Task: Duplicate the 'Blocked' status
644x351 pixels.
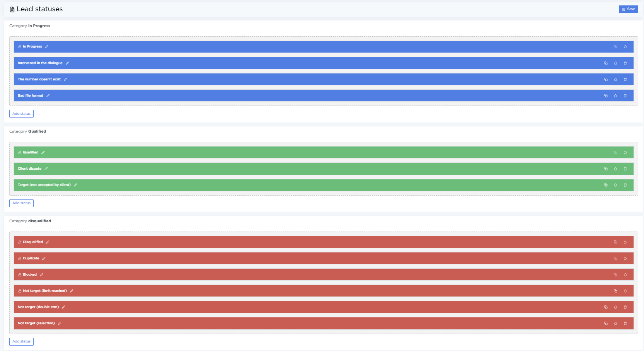Action: tap(615, 275)
